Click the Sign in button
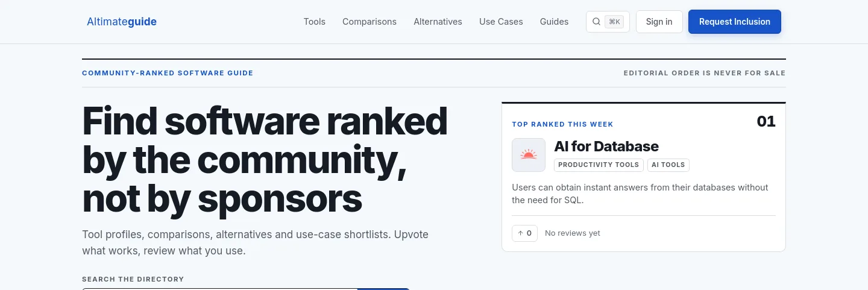Viewport: 868px width, 290px height. point(659,22)
